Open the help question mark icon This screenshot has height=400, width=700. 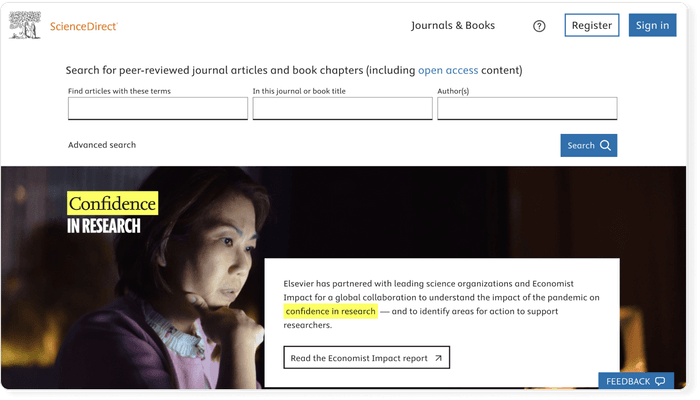(x=539, y=26)
